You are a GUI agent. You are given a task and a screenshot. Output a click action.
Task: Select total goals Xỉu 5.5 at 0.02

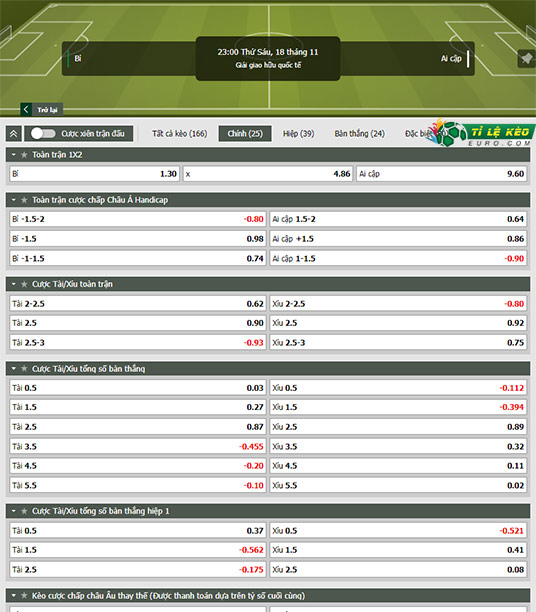(398, 486)
